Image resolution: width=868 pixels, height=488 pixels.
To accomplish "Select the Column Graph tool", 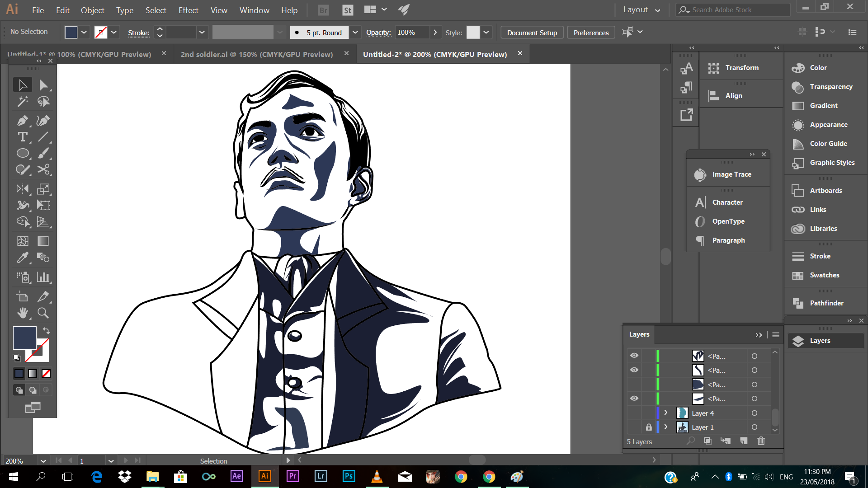I will point(43,277).
